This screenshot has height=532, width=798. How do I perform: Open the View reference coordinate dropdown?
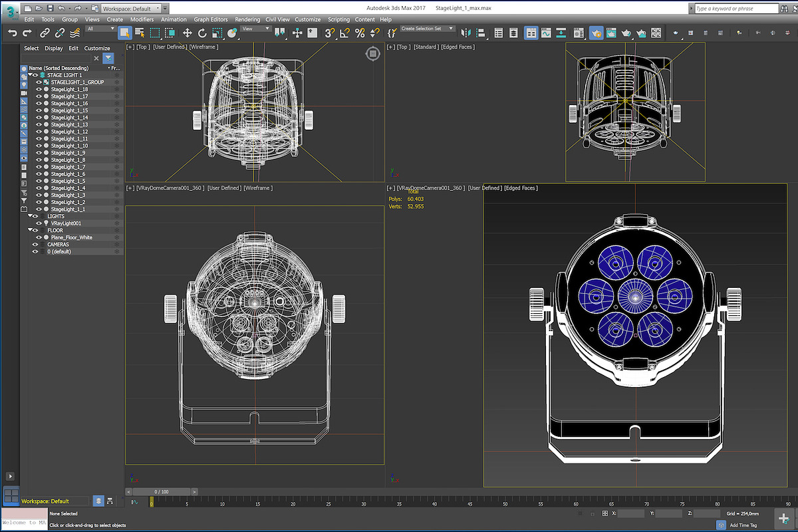tap(256, 29)
